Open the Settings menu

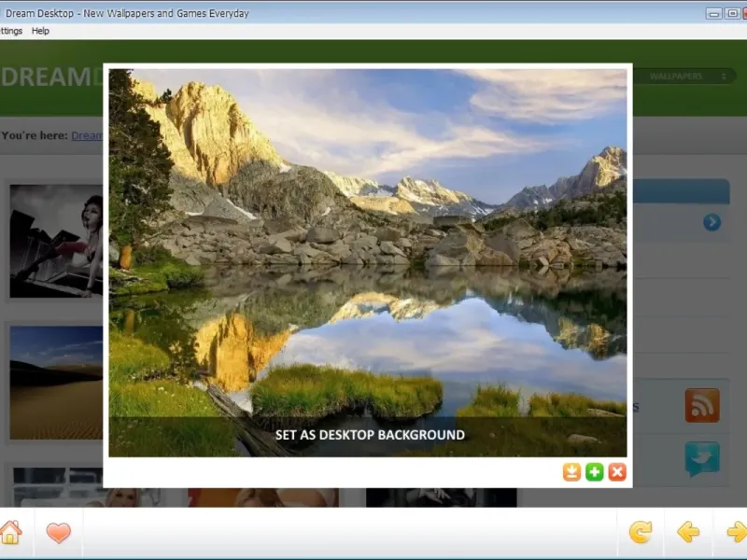(x=11, y=31)
